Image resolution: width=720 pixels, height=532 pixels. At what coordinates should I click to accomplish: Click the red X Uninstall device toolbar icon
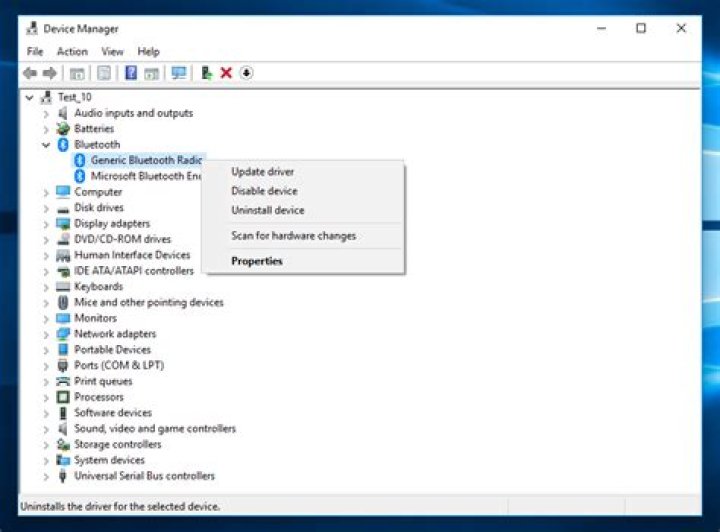[226, 73]
